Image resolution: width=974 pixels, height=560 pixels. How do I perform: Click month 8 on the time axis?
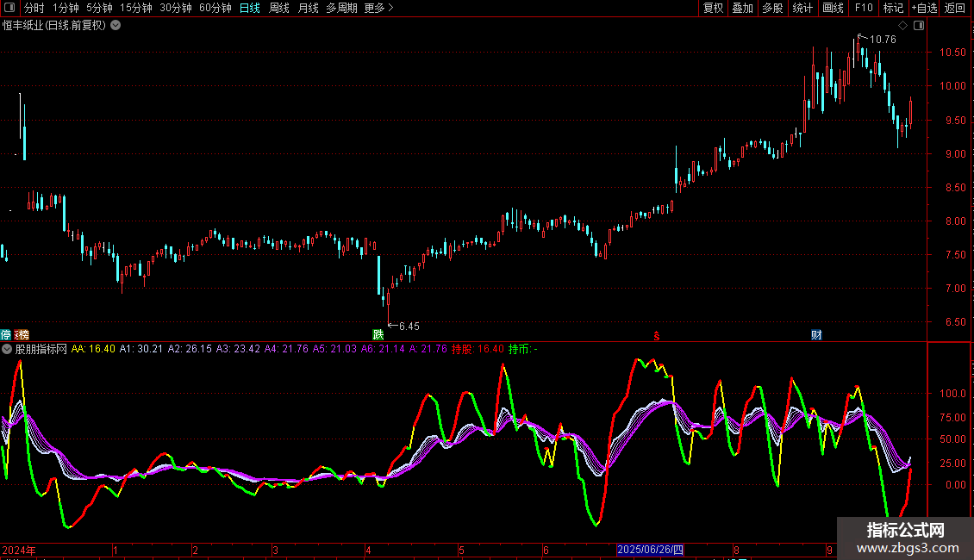(x=736, y=551)
